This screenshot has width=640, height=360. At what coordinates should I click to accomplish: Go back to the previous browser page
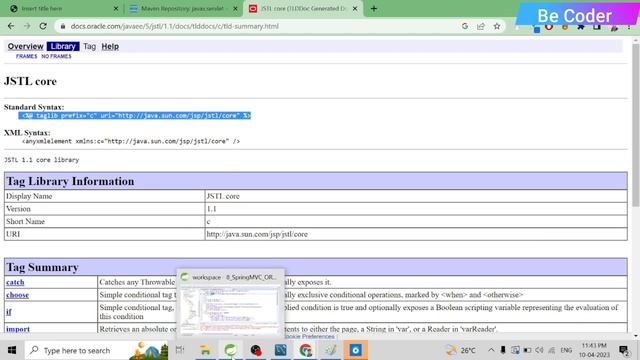pyautogui.click(x=11, y=26)
